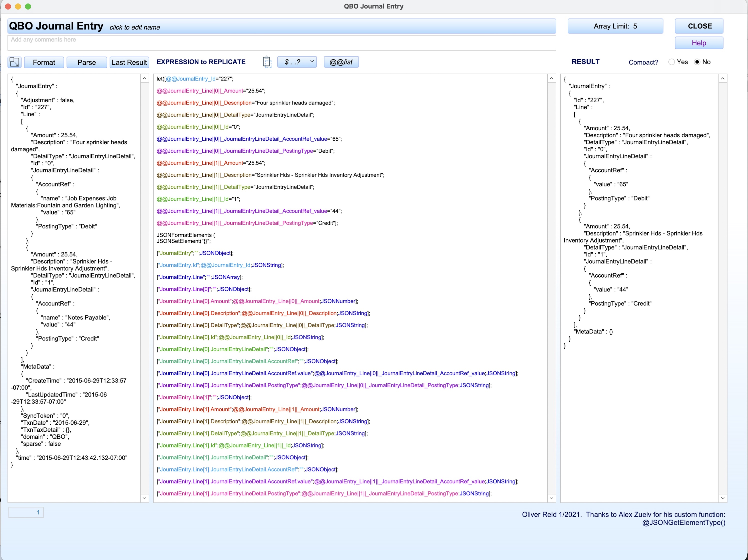Click the Array Limit: 5 button
The image size is (748, 560).
pos(615,26)
